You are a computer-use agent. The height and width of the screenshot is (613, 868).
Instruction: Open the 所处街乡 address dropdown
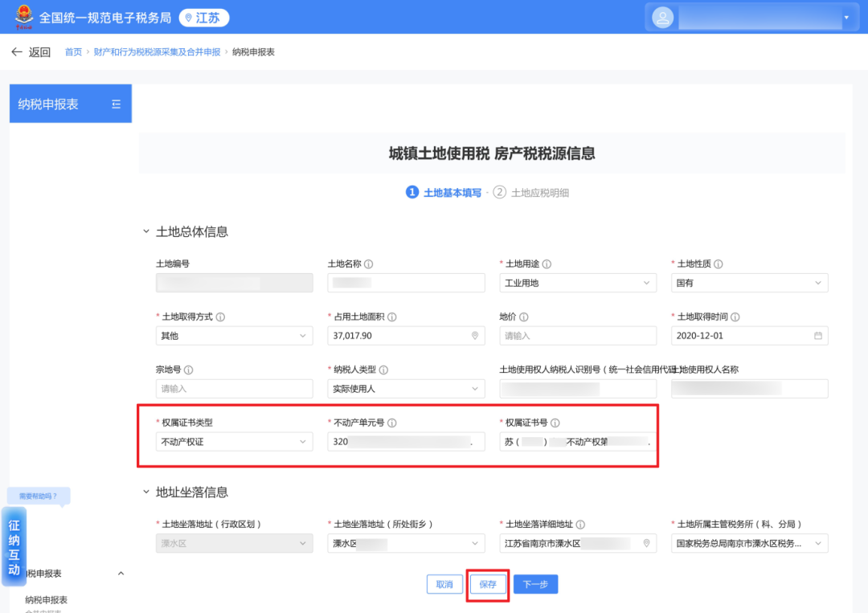(x=406, y=543)
